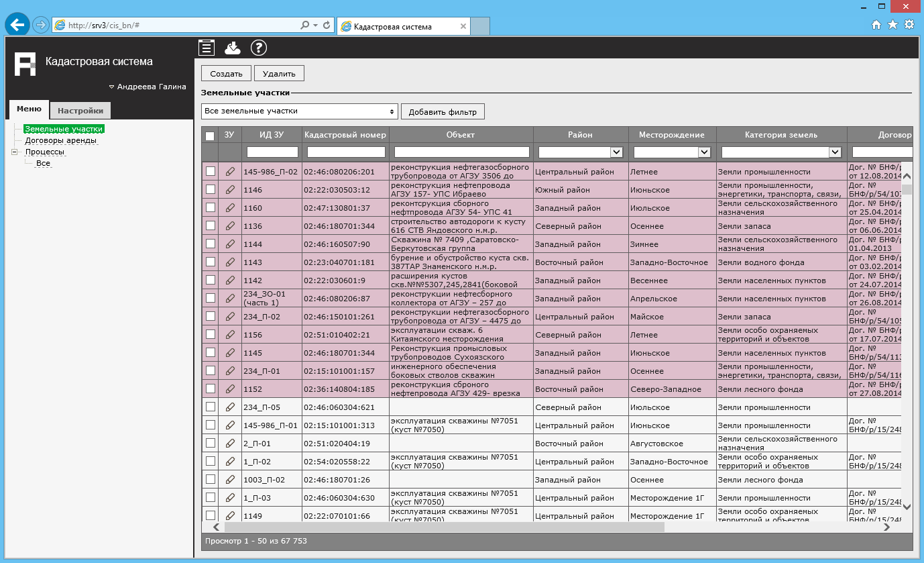Check the box for row 1146
Screen dimensions: 924x563
tap(211, 189)
